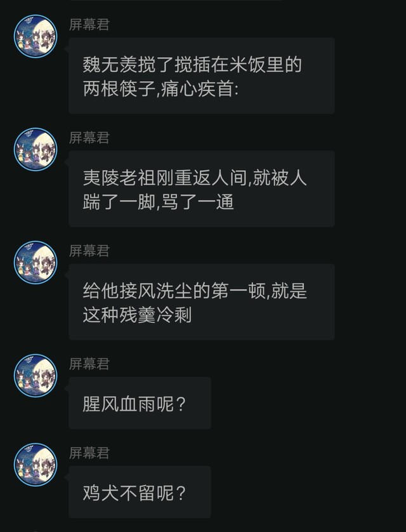Open avatar beside the 夷陵老祖 message

[x=36, y=149]
